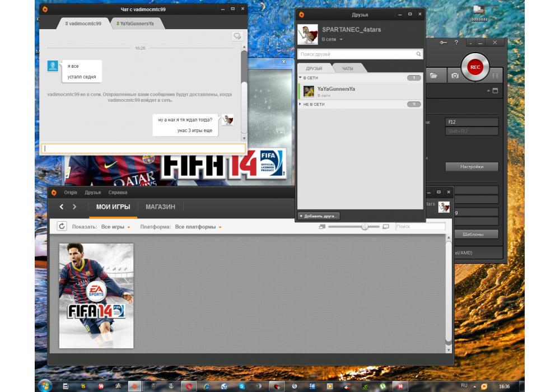The height and width of the screenshot is (392, 560).
Task: Start recording with the red REC button
Action: (x=475, y=67)
